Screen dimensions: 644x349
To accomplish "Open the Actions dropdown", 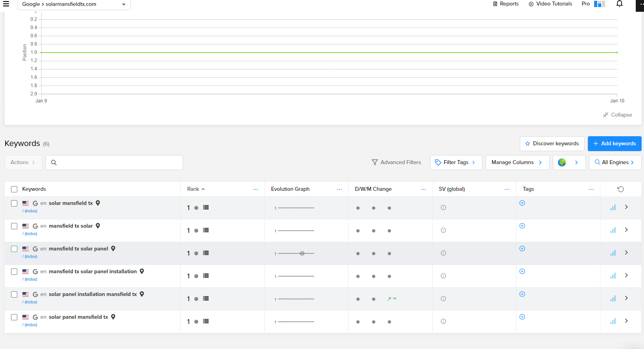I will click(x=23, y=163).
